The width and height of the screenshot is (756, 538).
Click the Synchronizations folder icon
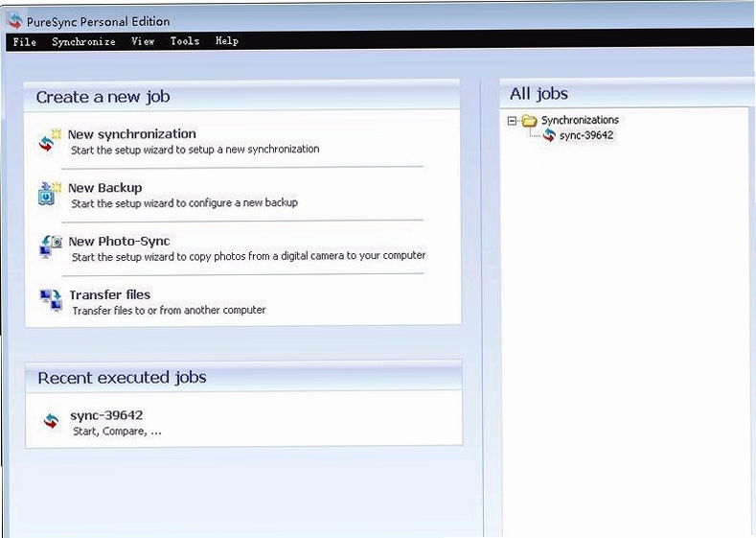coord(530,120)
